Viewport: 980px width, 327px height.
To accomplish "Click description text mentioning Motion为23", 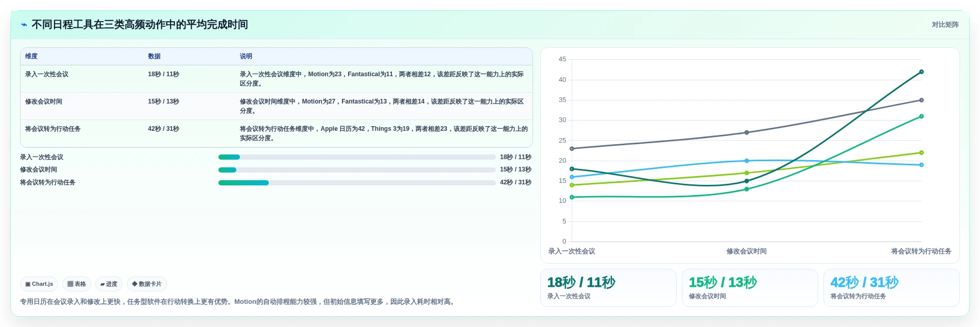I will (382, 79).
